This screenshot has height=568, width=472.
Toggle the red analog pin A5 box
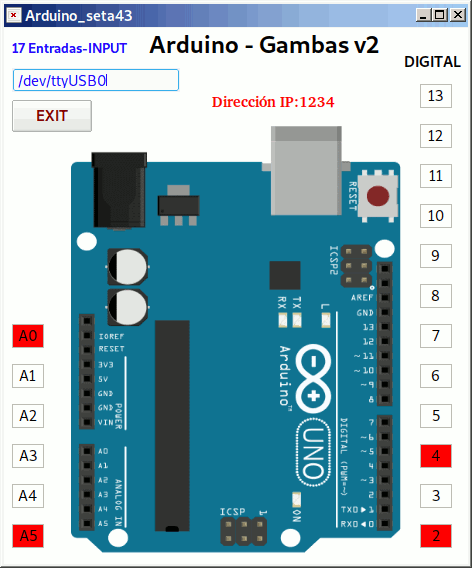(28, 536)
